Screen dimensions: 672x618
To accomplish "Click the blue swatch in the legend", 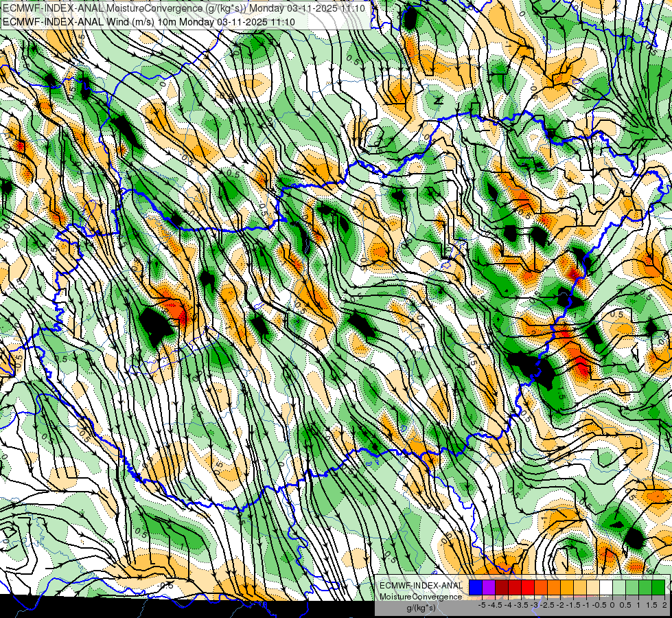I will pyautogui.click(x=476, y=588).
